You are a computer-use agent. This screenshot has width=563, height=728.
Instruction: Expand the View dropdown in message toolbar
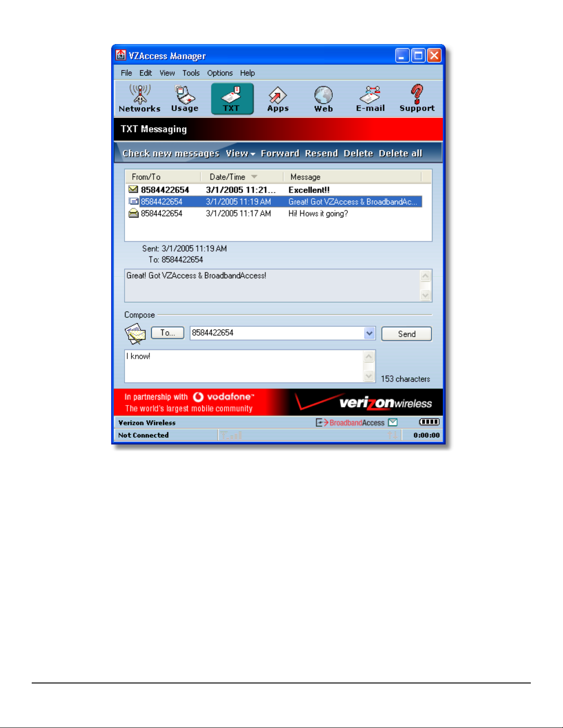[x=240, y=153]
